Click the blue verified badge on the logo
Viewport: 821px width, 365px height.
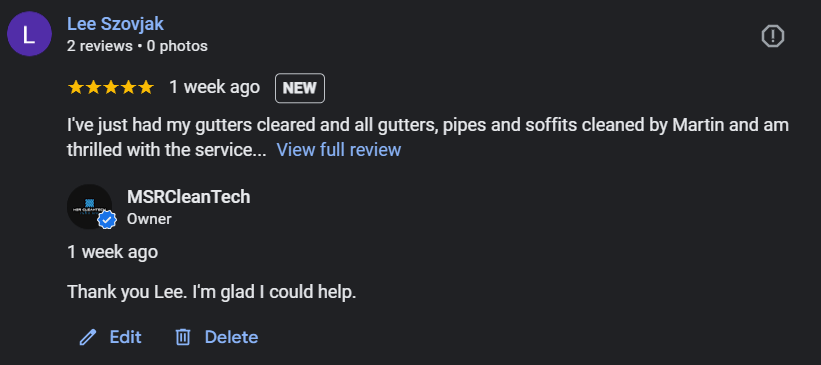107,220
